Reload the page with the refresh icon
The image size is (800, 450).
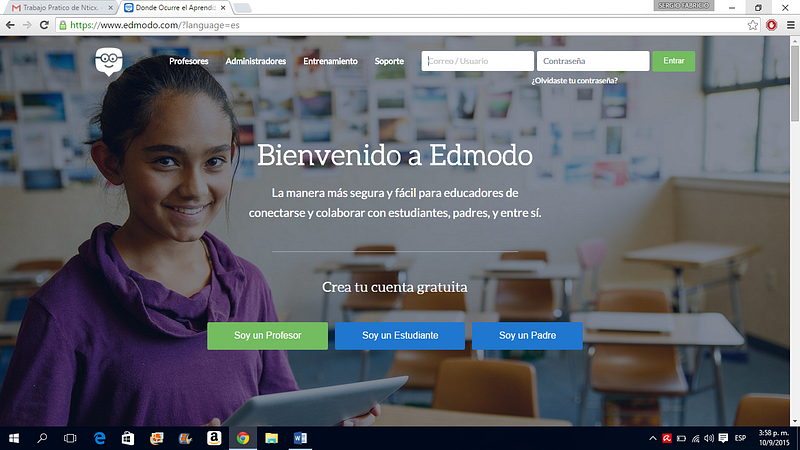click(44, 25)
